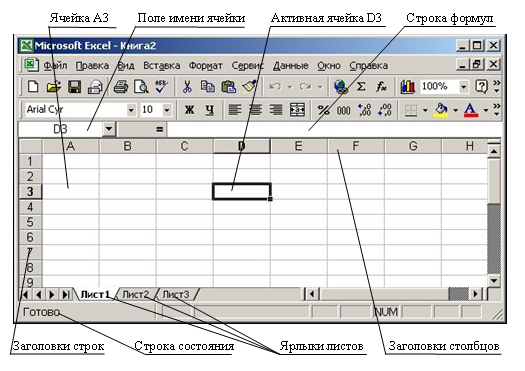The height and width of the screenshot is (371, 525).
Task: Run spelling check via the ABC checkmark icon
Action: click(x=161, y=87)
